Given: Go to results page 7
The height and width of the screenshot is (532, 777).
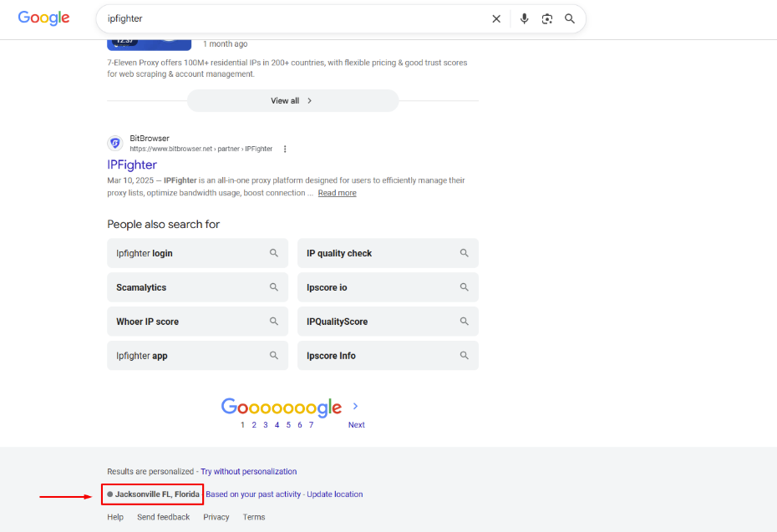Looking at the screenshot, I should (311, 425).
